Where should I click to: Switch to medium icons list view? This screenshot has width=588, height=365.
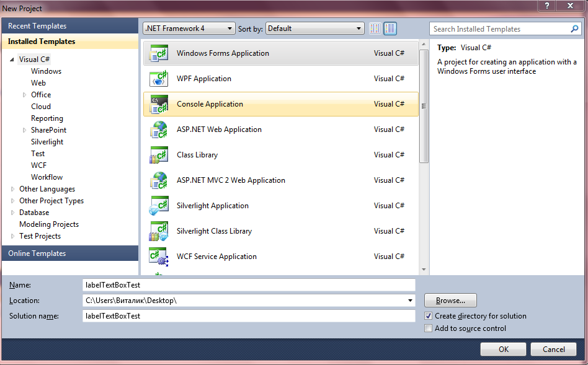pyautogui.click(x=390, y=29)
